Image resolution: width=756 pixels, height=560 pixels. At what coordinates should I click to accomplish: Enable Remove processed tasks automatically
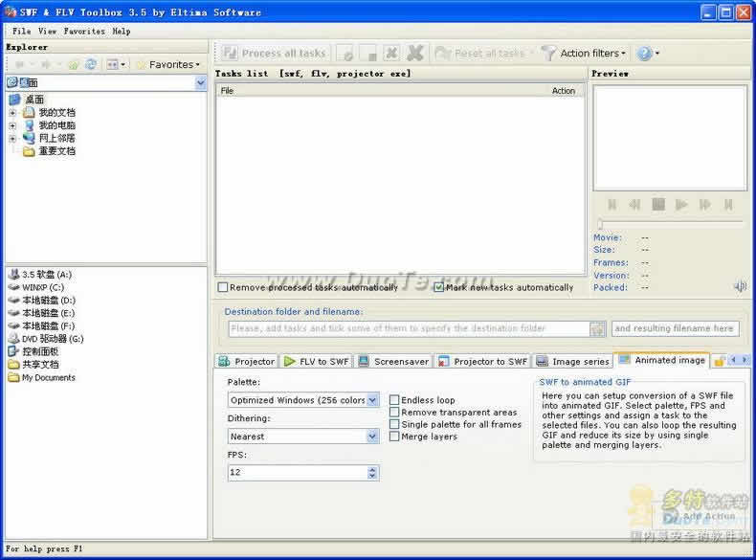tap(223, 287)
